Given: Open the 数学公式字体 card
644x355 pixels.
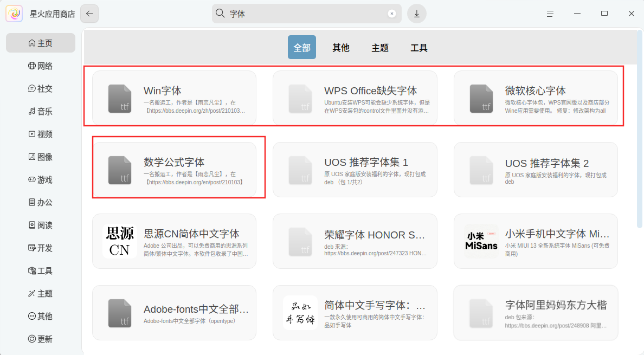Looking at the screenshot, I should coord(174,170).
